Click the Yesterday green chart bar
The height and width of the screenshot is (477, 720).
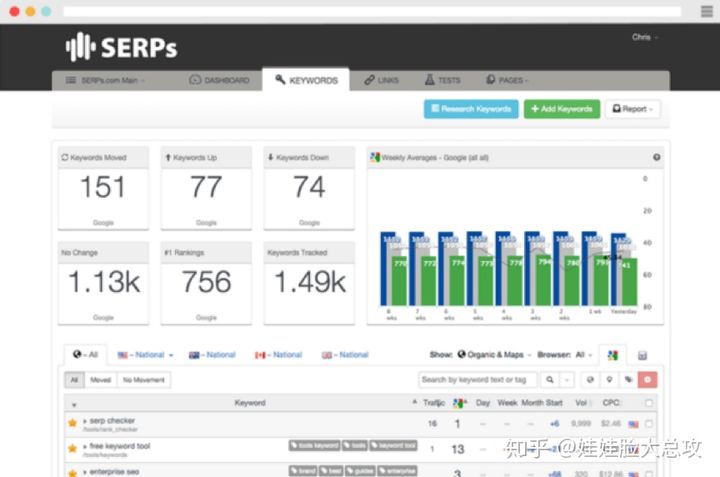pyautogui.click(x=630, y=282)
